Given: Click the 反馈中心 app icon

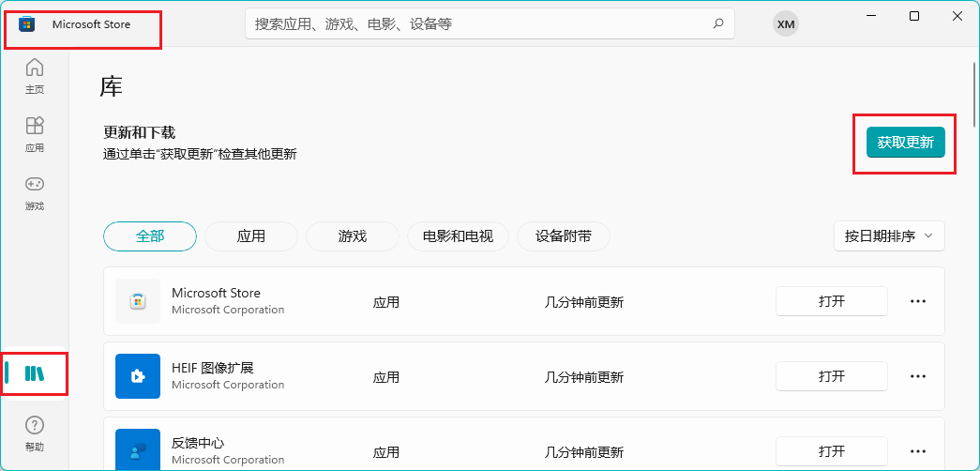Looking at the screenshot, I should pyautogui.click(x=137, y=450).
